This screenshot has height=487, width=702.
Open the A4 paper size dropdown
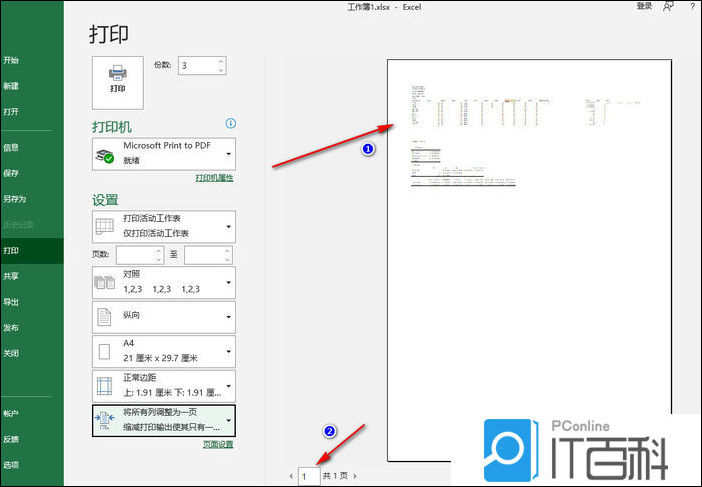pos(164,351)
